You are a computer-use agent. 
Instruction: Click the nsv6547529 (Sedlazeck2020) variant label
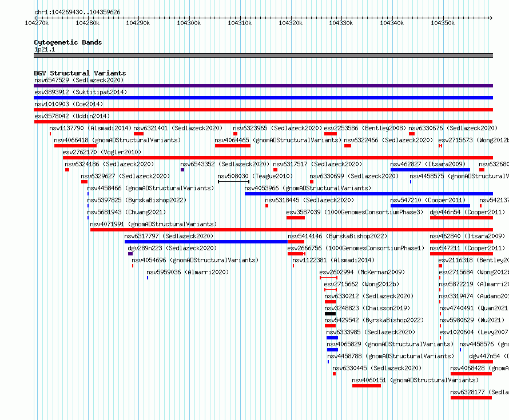click(x=79, y=80)
